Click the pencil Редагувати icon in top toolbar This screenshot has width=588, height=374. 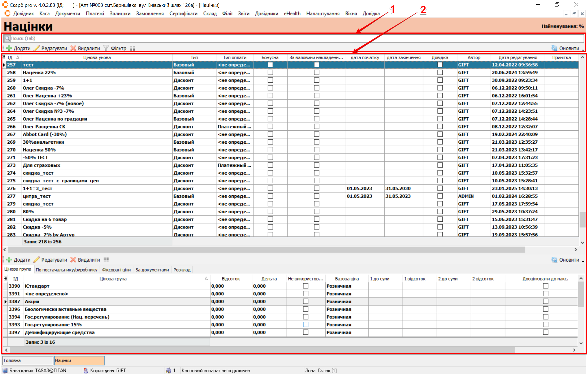(x=37, y=48)
